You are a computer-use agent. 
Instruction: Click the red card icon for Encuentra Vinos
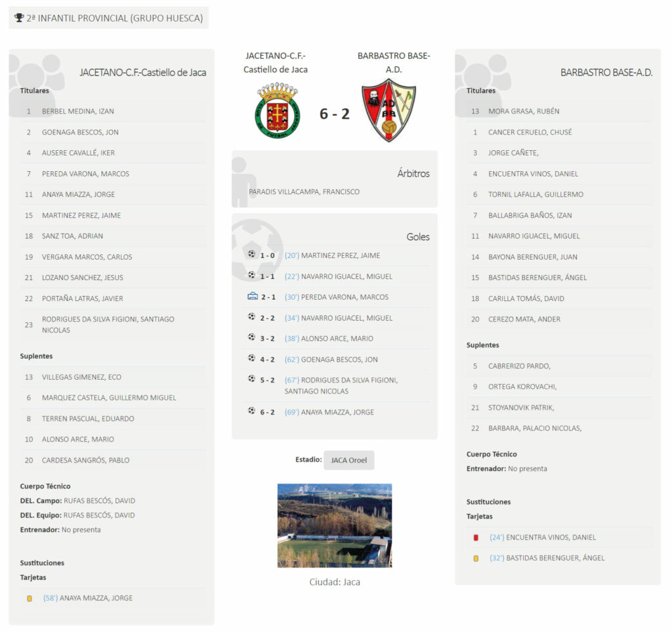476,537
